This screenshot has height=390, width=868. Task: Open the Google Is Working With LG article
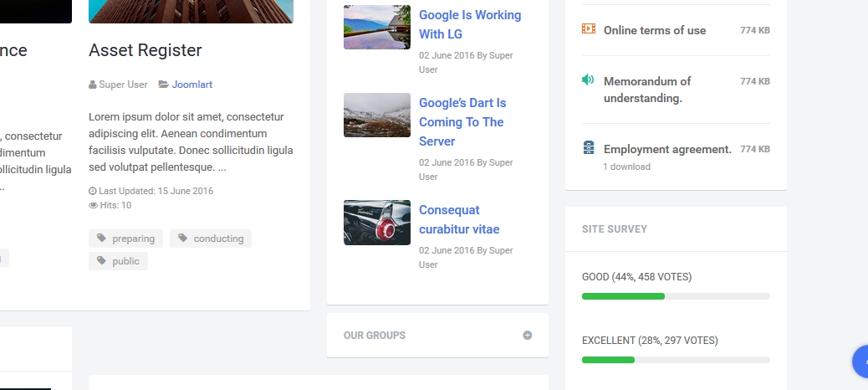coord(470,24)
